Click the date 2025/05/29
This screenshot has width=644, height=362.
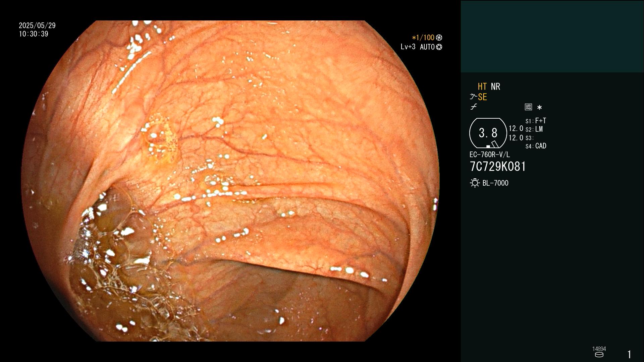tap(37, 25)
